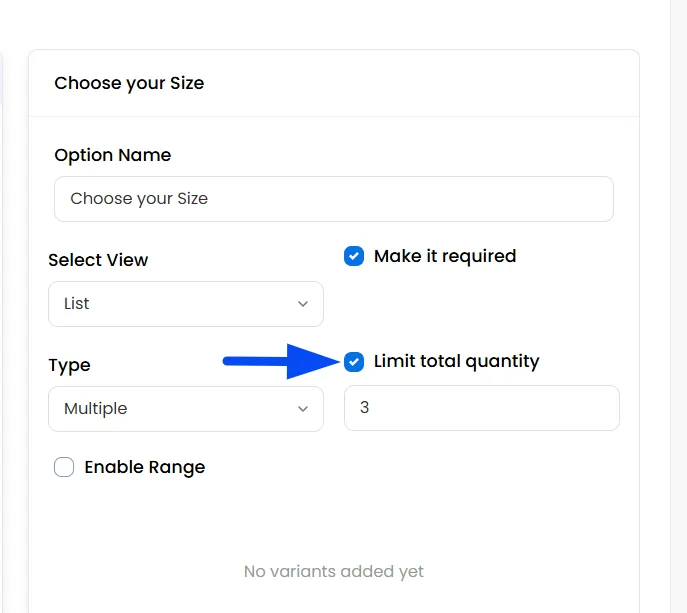Viewport: 687px width, 613px height.
Task: Click the "Option Name" field label
Action: [113, 155]
